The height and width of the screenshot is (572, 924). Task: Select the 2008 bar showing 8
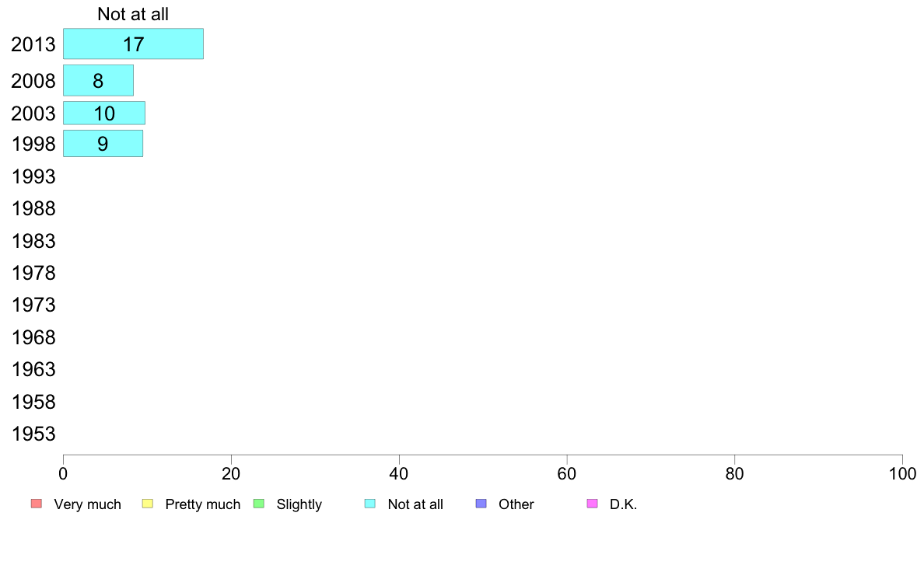[99, 80]
